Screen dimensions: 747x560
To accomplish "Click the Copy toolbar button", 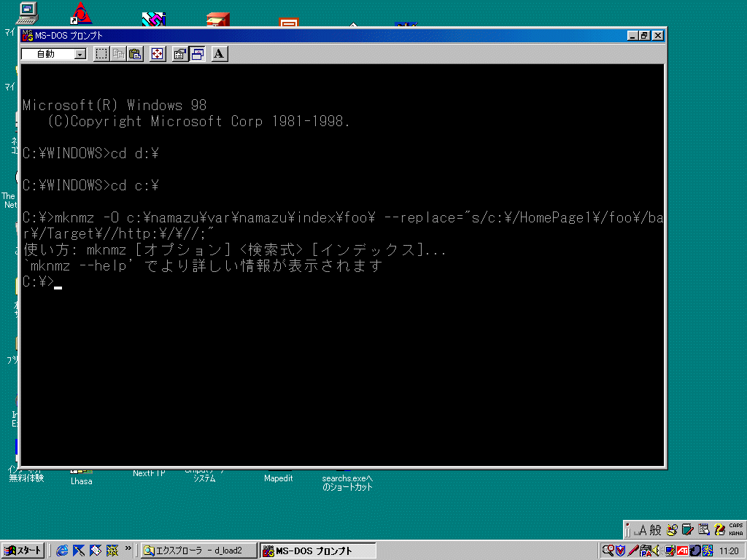I will [x=119, y=54].
